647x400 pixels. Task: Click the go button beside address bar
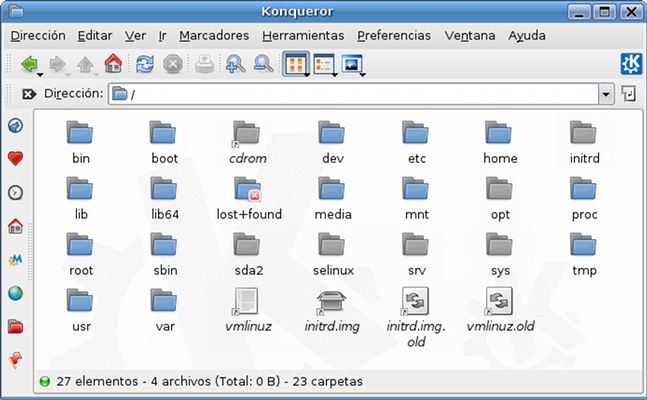click(628, 94)
